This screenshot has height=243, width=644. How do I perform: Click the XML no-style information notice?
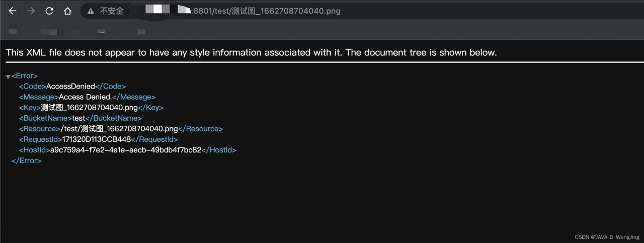pyautogui.click(x=251, y=53)
